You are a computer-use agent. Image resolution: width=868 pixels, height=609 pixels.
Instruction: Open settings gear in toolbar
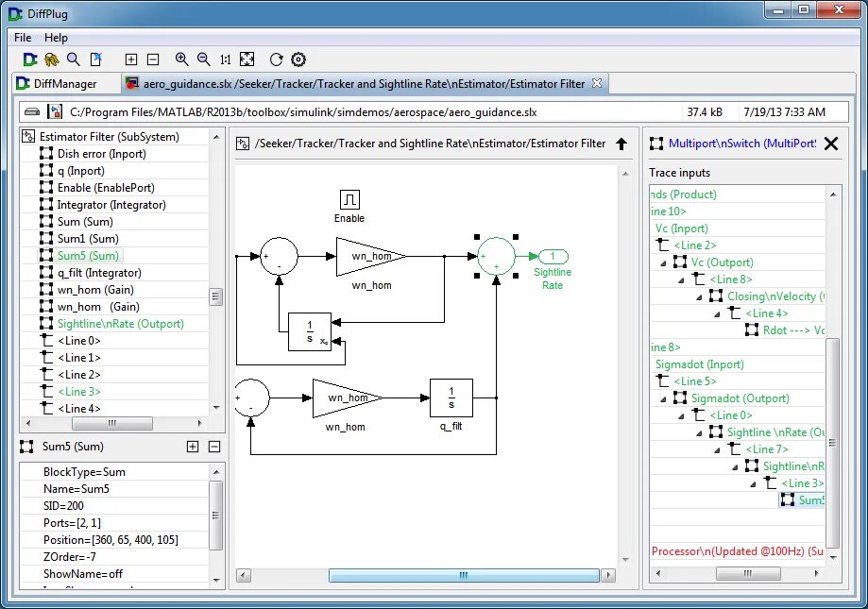(x=298, y=59)
